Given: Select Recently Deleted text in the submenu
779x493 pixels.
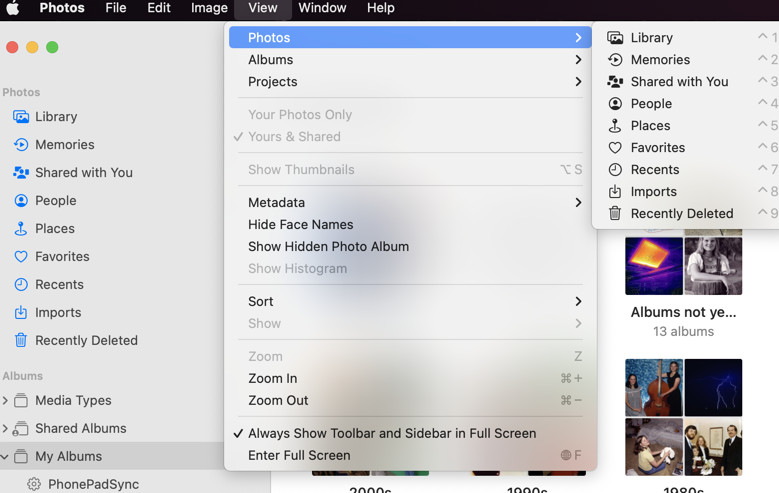Looking at the screenshot, I should 682,214.
